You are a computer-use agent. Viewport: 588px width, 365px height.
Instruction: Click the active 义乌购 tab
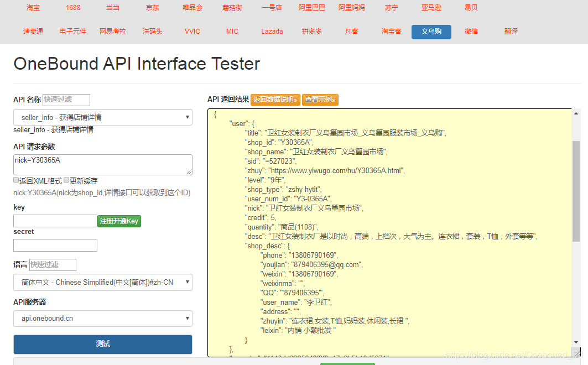pyautogui.click(x=431, y=32)
